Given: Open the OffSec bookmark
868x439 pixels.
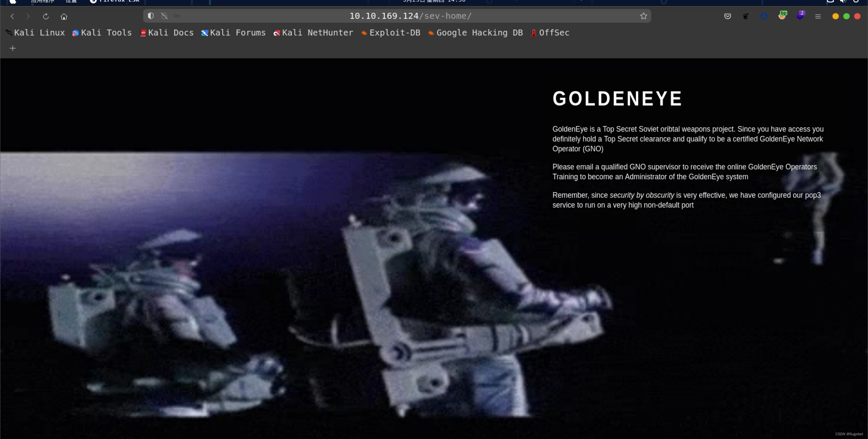Looking at the screenshot, I should [550, 33].
